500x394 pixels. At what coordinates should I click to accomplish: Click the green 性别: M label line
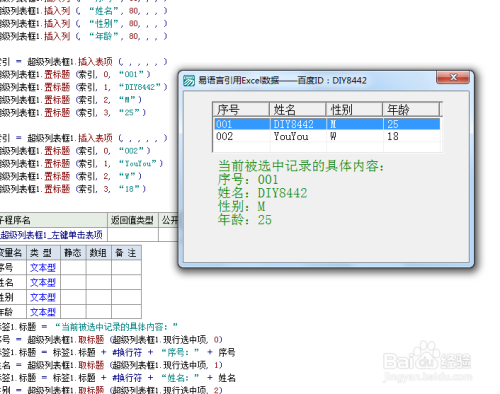242,206
